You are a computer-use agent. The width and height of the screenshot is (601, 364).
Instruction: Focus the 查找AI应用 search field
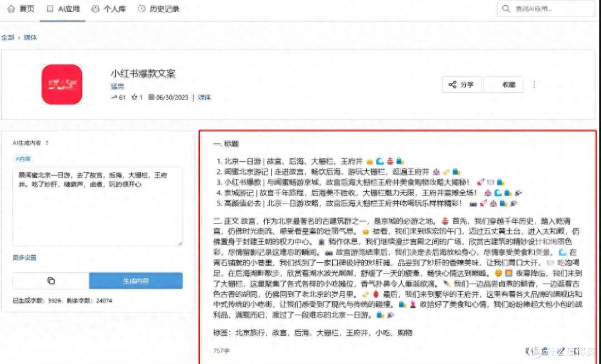[546, 8]
